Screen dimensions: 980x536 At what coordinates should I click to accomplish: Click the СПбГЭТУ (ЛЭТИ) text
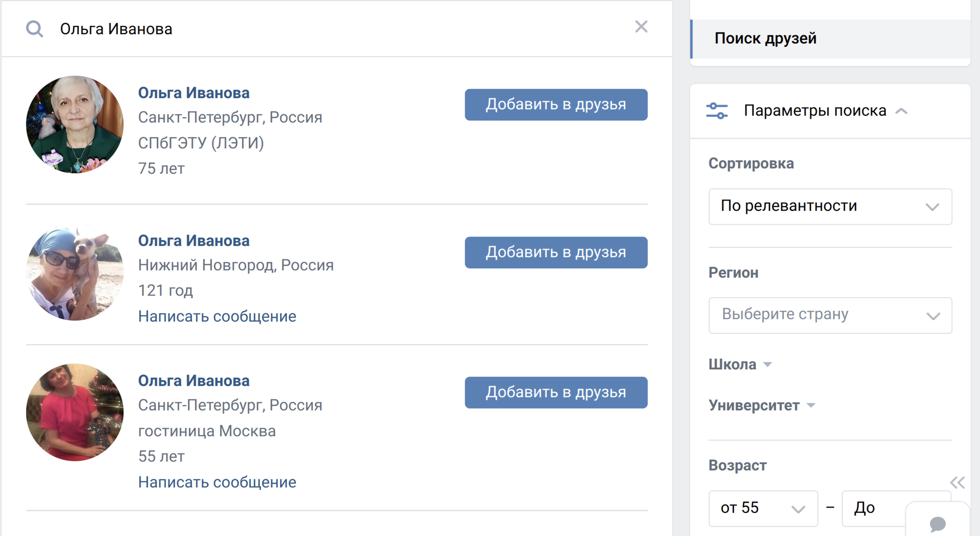click(x=201, y=143)
